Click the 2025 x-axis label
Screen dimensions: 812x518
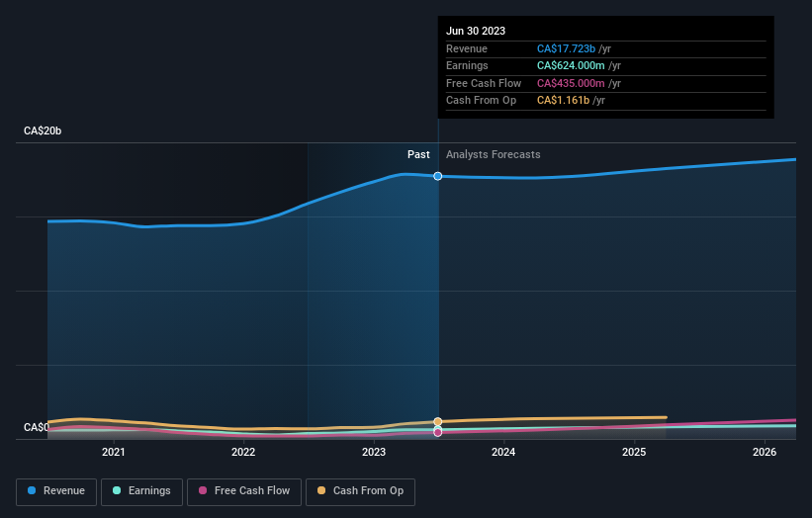pos(634,452)
